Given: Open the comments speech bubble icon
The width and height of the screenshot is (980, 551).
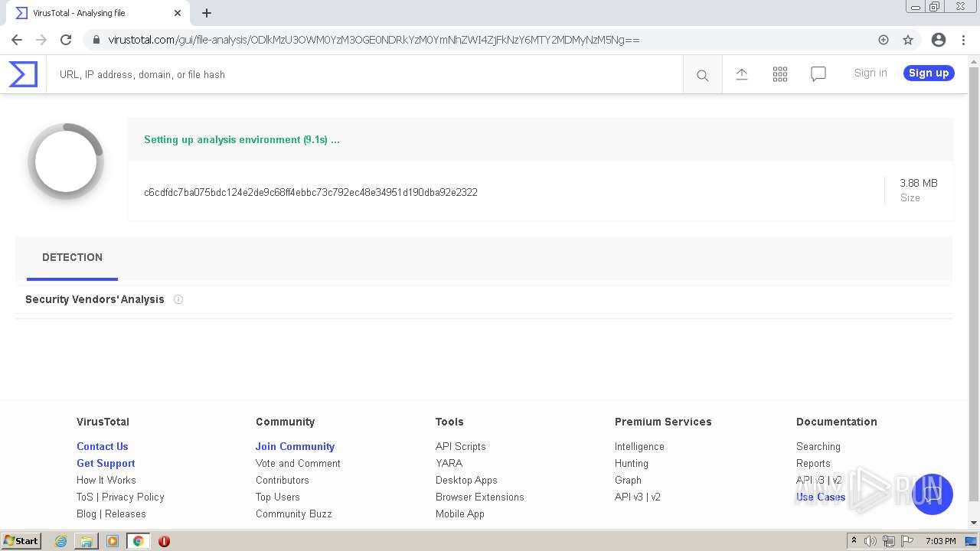Looking at the screenshot, I should (818, 74).
